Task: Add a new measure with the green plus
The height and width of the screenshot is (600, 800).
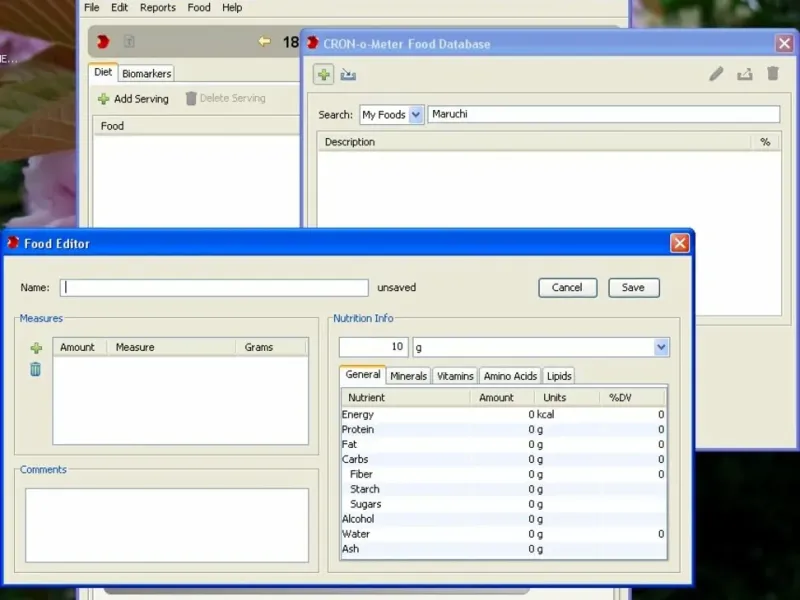Action: pyautogui.click(x=36, y=348)
